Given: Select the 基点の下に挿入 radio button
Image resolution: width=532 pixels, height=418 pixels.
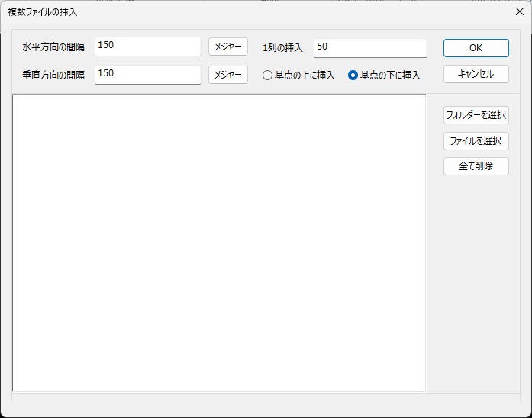Looking at the screenshot, I should [x=353, y=76].
